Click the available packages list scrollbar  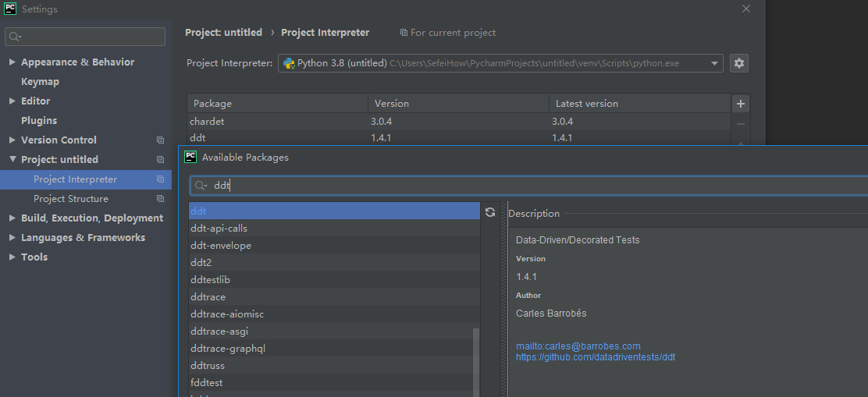pyautogui.click(x=476, y=359)
